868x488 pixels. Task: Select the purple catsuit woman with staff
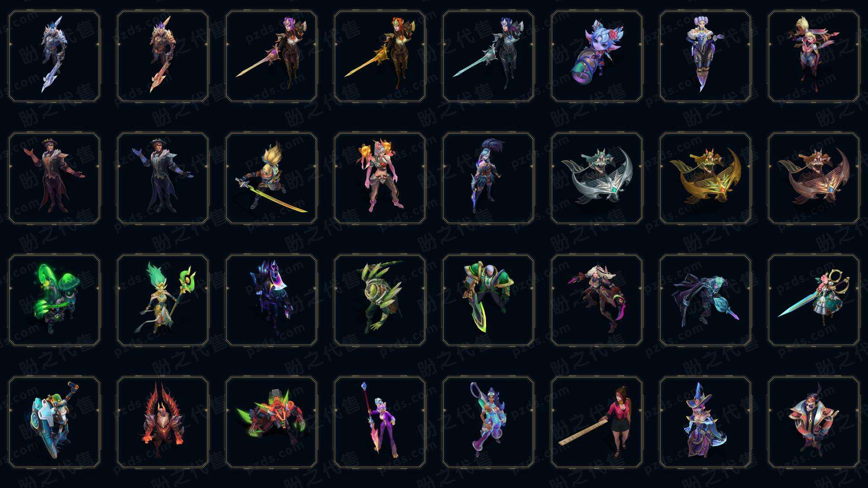tap(380, 422)
